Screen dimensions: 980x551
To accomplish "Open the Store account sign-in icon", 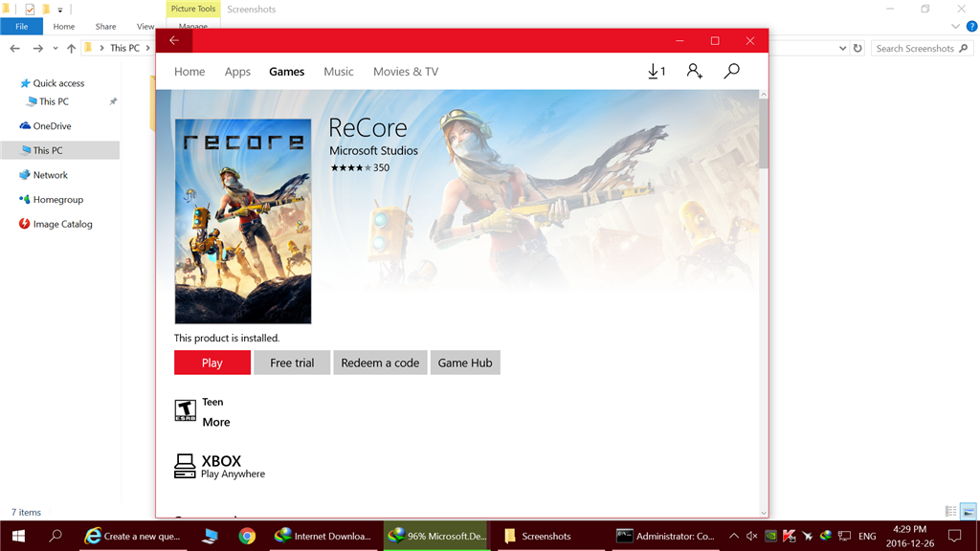I will (x=695, y=71).
